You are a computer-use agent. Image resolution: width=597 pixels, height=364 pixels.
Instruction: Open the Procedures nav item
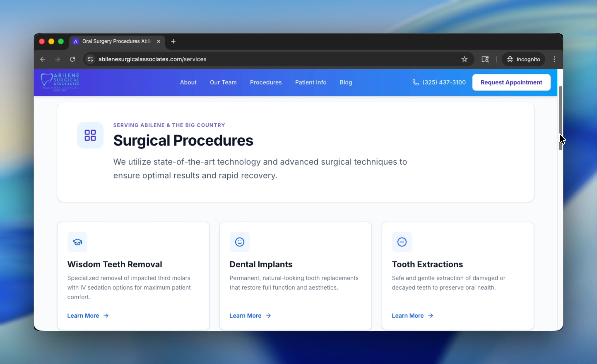pyautogui.click(x=266, y=82)
